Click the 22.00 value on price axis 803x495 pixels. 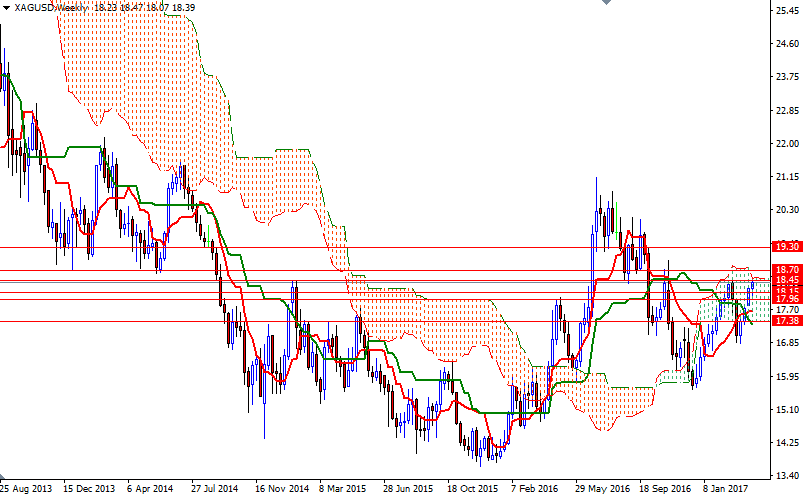(788, 144)
